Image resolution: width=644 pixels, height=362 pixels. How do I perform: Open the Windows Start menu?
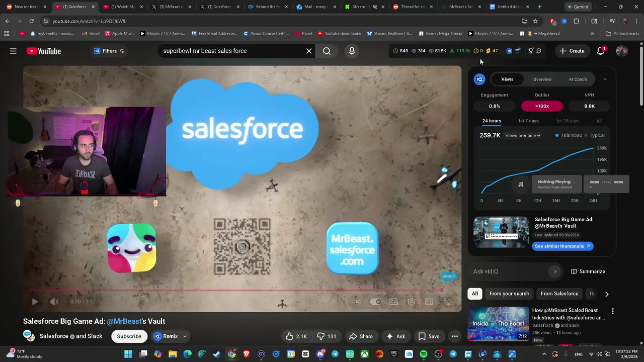click(128, 354)
